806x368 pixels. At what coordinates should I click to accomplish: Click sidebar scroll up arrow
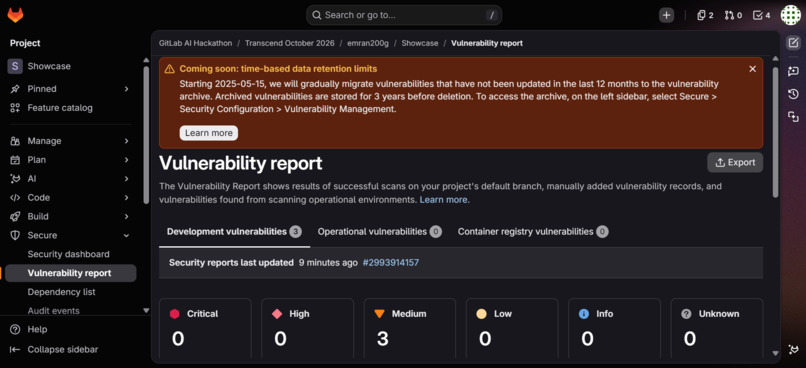[x=146, y=61]
